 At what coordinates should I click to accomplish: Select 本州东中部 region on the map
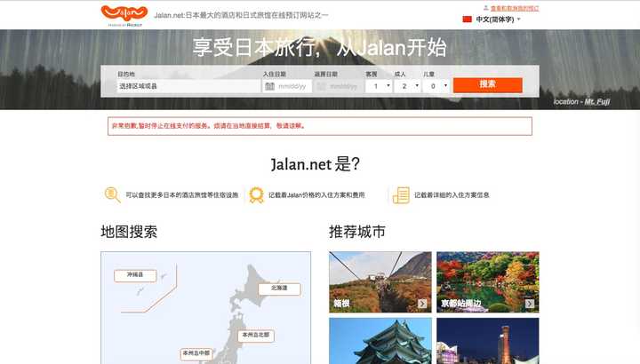coord(196,353)
